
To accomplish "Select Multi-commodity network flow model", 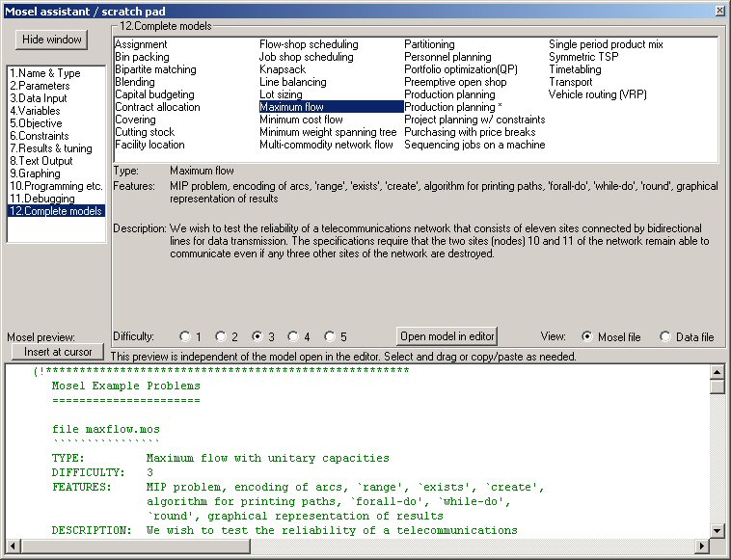I will coord(326,145).
